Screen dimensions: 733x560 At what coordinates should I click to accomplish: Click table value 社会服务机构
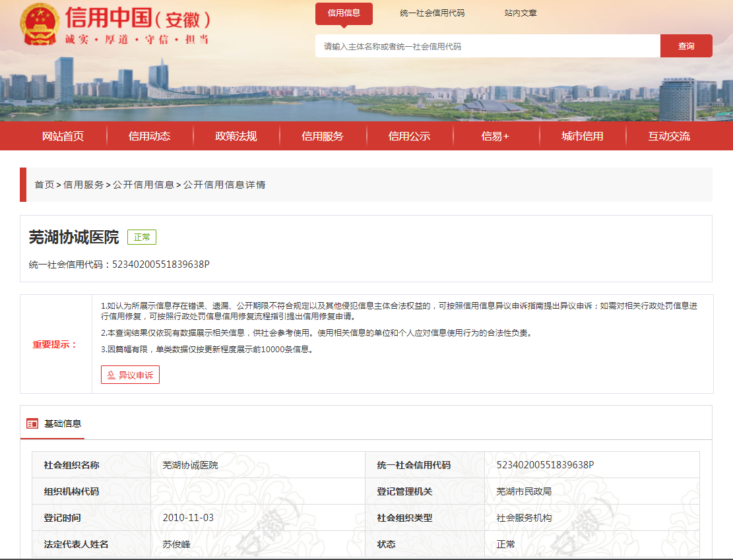pyautogui.click(x=524, y=518)
